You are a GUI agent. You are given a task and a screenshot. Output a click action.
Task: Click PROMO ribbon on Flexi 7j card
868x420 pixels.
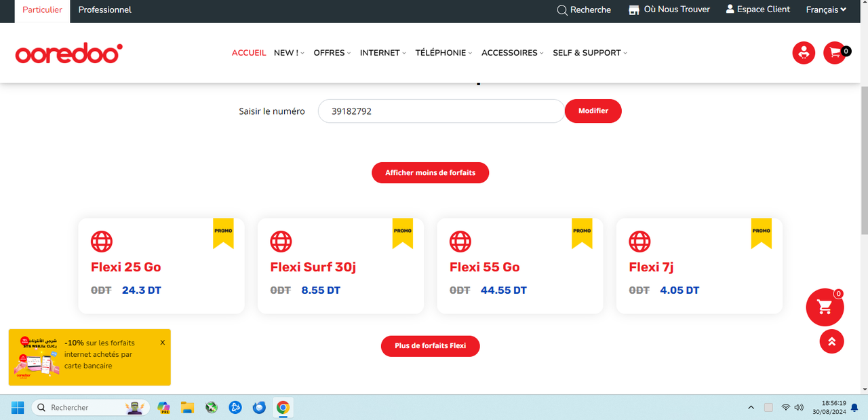coord(762,233)
